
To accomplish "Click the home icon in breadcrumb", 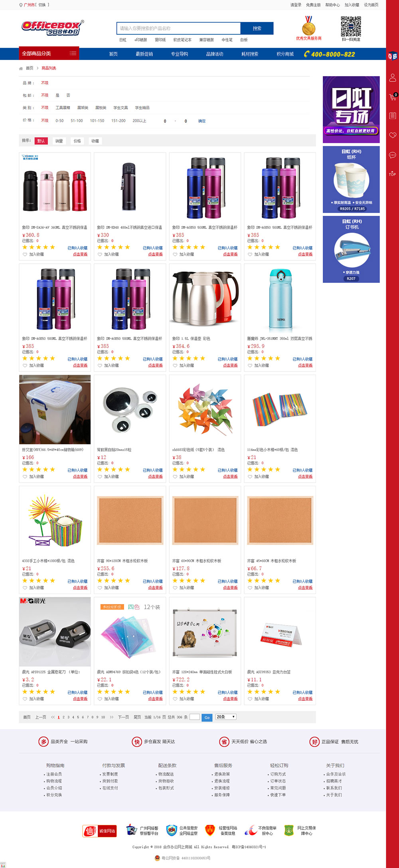I will coord(21,69).
